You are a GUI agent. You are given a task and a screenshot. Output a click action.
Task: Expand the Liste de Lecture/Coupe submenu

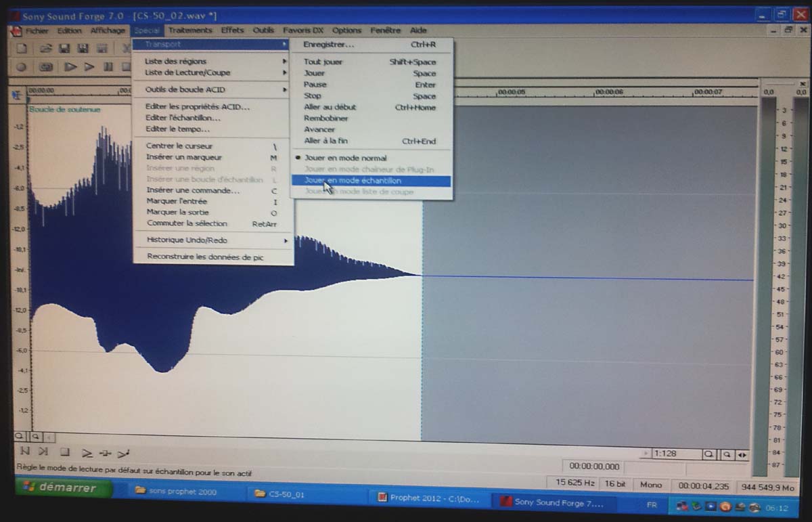tap(212, 72)
